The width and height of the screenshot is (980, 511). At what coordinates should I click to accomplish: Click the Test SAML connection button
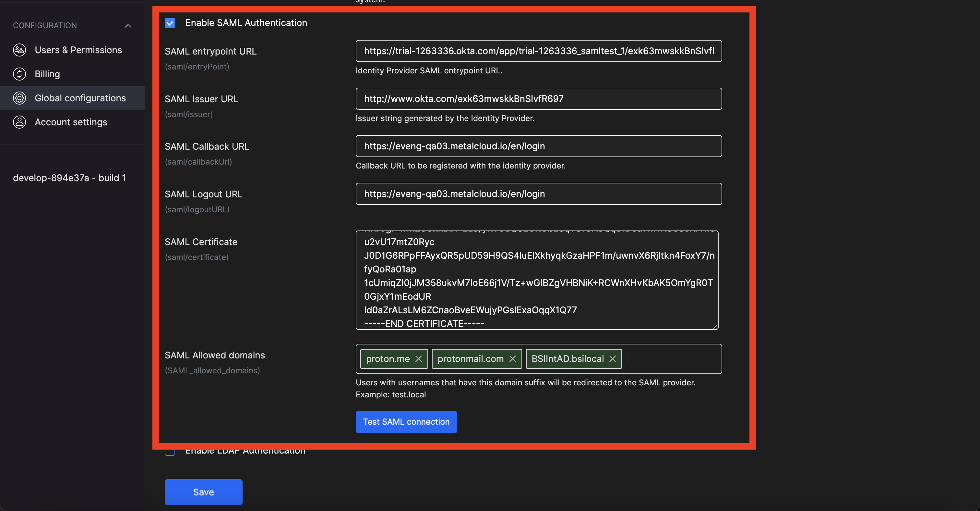pyautogui.click(x=406, y=421)
